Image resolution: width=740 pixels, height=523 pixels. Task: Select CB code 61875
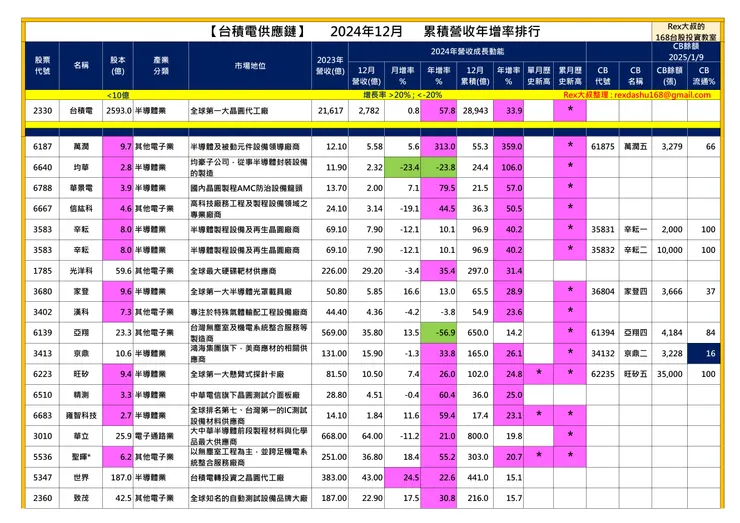603,146
